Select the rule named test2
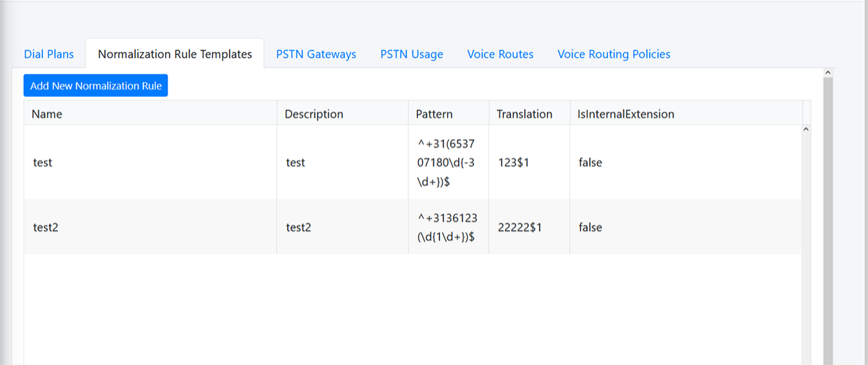The image size is (868, 365). click(x=46, y=228)
